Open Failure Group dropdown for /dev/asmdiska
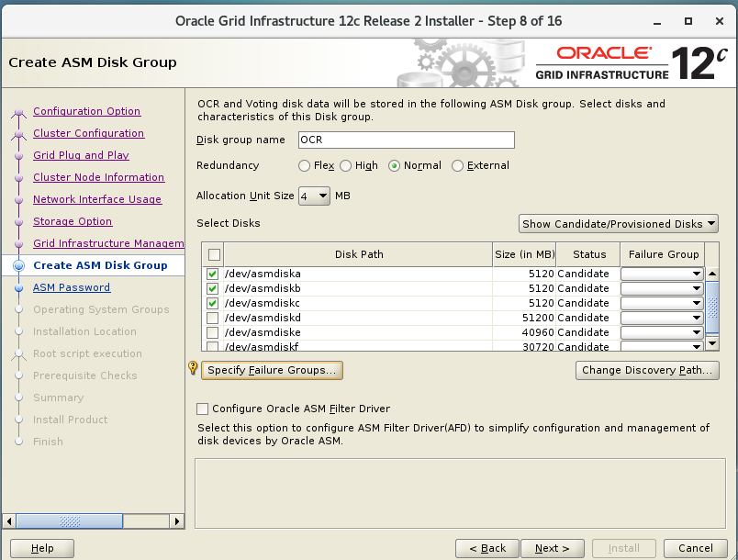738x560 pixels. click(662, 274)
